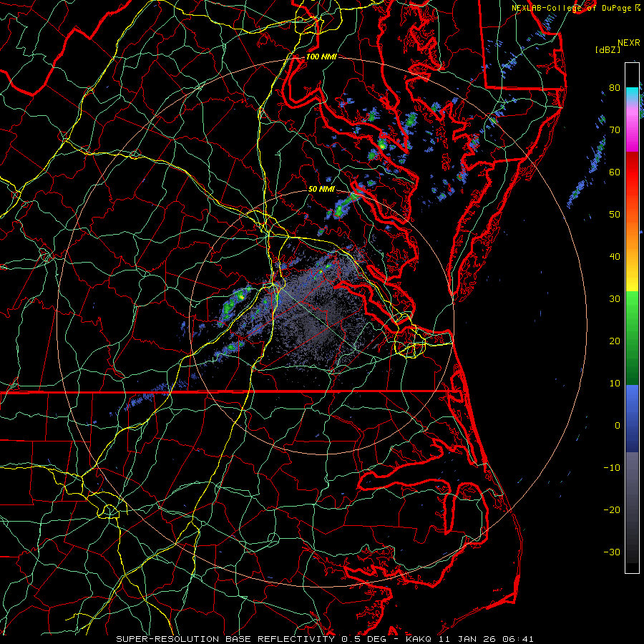
Task: Click the blue segment of the color bar
Action: tap(632, 418)
